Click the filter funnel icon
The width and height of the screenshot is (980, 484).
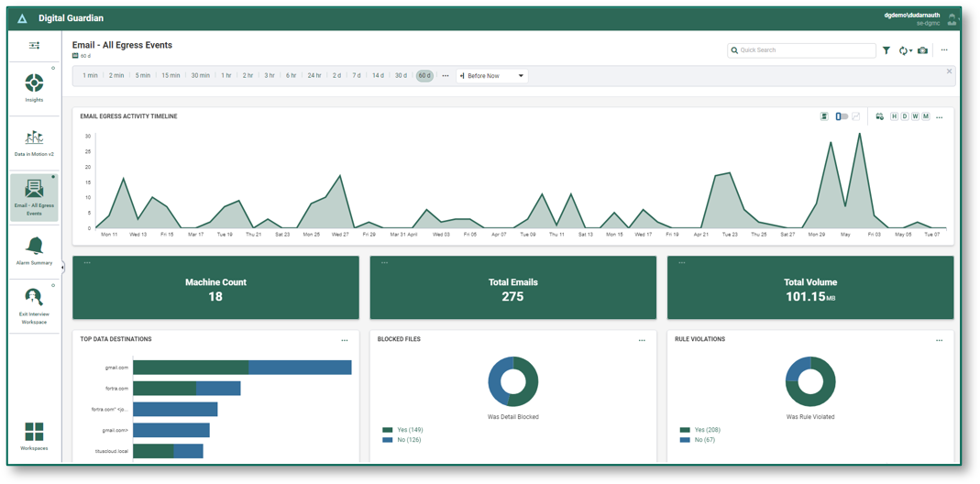886,50
